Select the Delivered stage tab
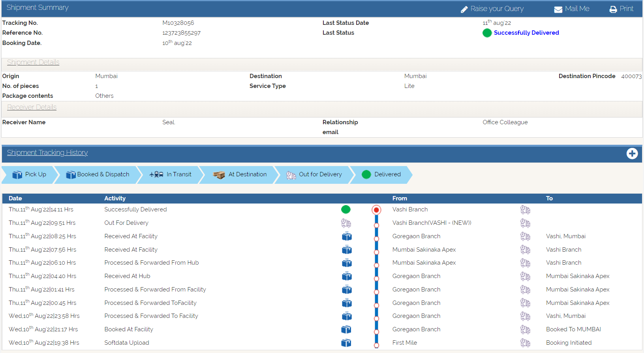Image resolution: width=644 pixels, height=353 pixels. (x=381, y=175)
